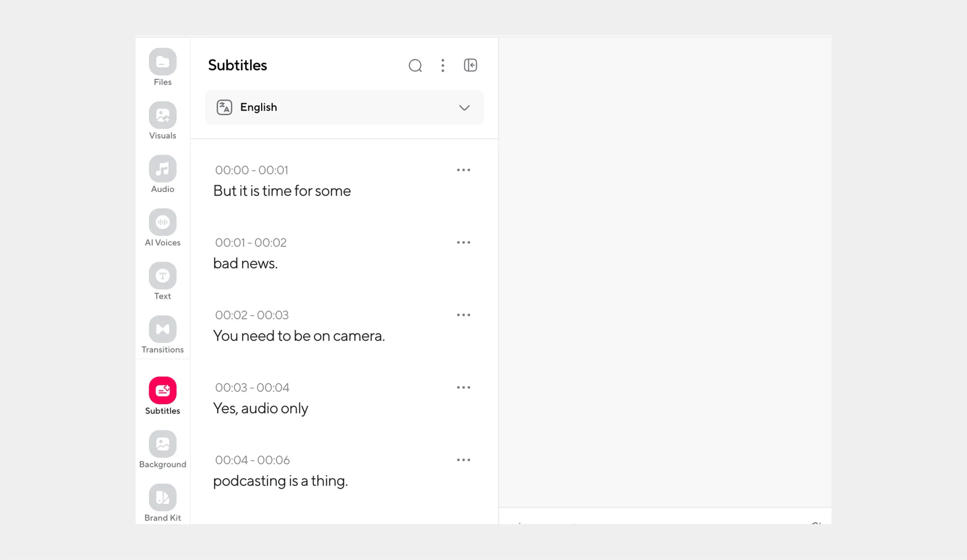The image size is (967, 560).
Task: Open more options for "You need to be on camera."
Action: pyautogui.click(x=463, y=315)
